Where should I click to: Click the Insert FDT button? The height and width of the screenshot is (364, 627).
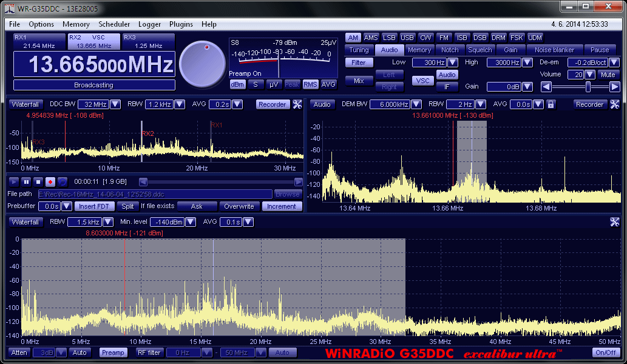94,206
